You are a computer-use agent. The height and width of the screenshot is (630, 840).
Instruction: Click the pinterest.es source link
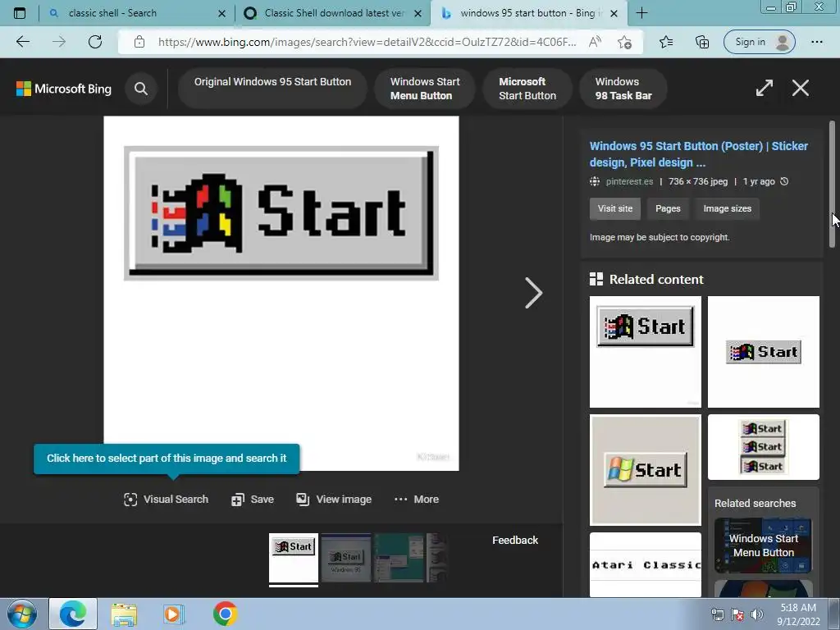[x=629, y=181]
